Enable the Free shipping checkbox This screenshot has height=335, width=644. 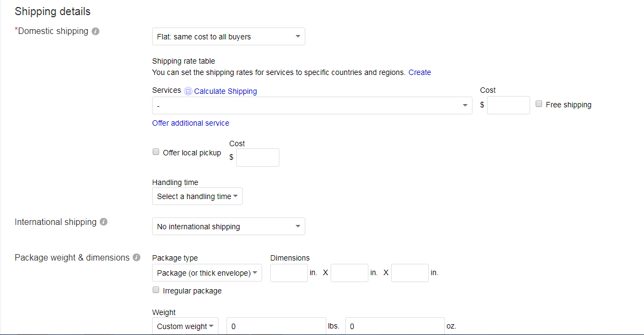click(539, 104)
